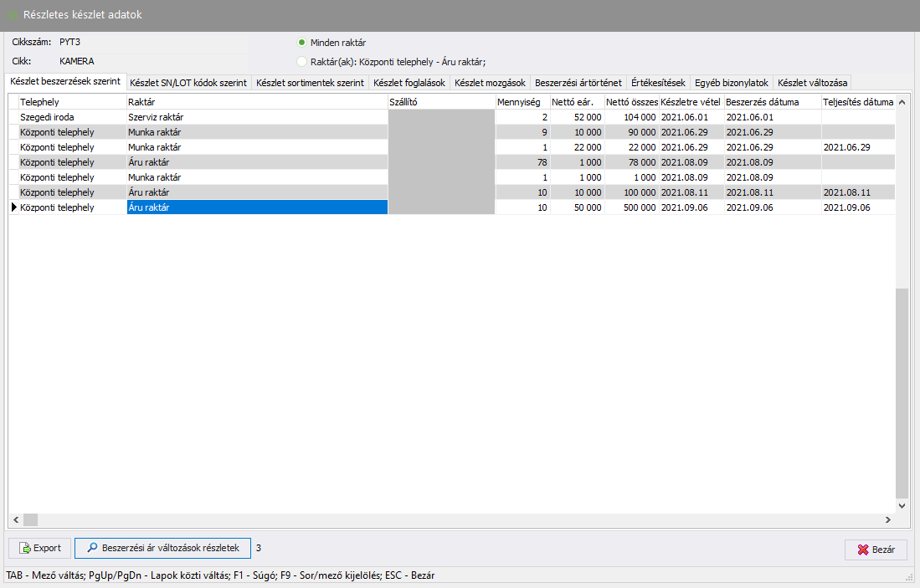Switch to Készlet SN/LOT kódok szerint tab
The height and width of the screenshot is (588, 920).
(x=188, y=83)
